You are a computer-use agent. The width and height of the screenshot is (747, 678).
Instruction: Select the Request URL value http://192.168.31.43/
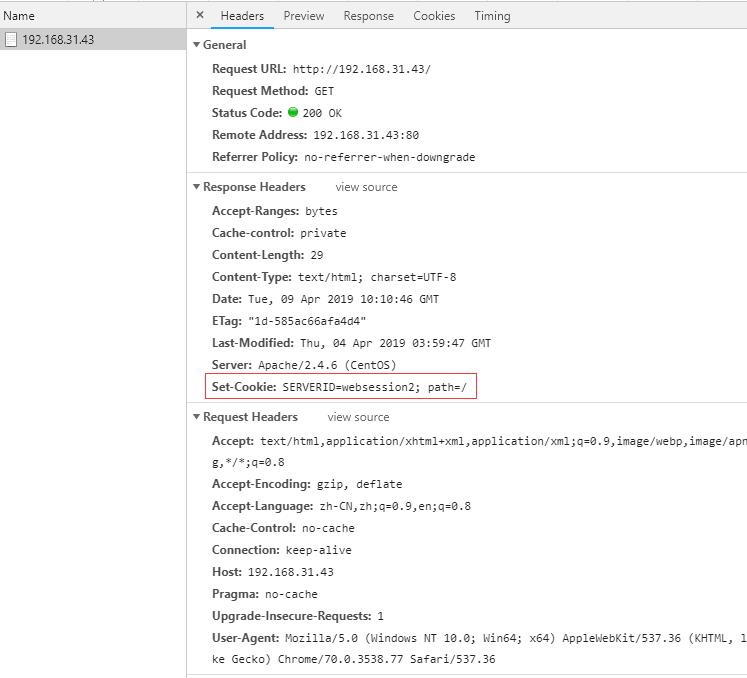(362, 69)
